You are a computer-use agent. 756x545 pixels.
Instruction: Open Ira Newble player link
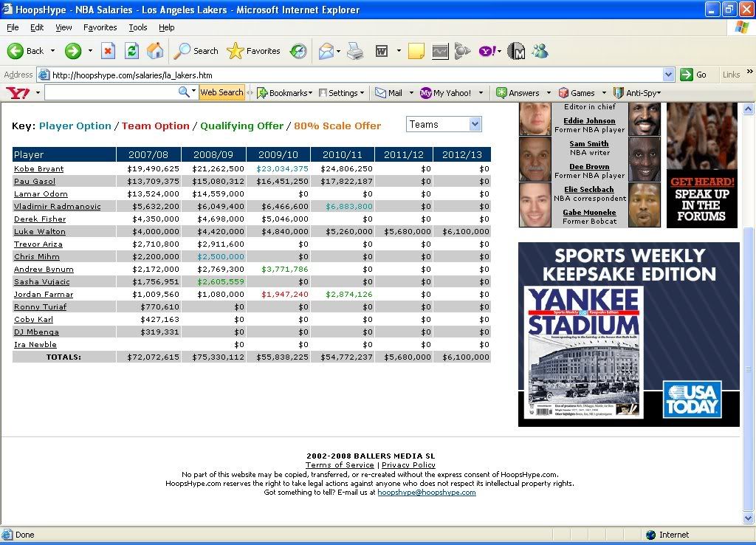click(x=35, y=344)
